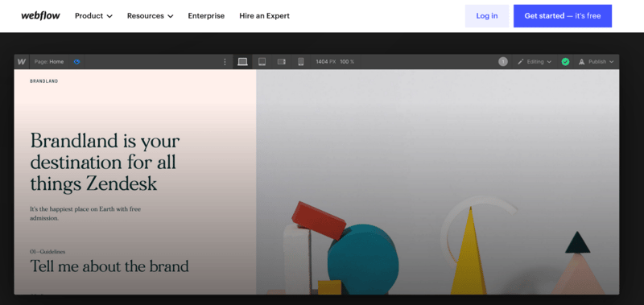The image size is (644, 305).
Task: Click the happiest place on Earth paragraph
Action: (x=85, y=213)
